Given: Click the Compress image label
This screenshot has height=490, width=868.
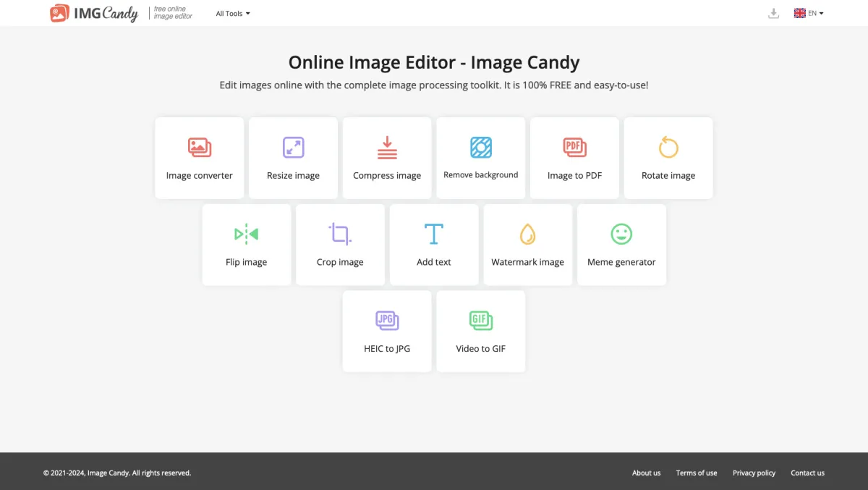Looking at the screenshot, I should [387, 175].
